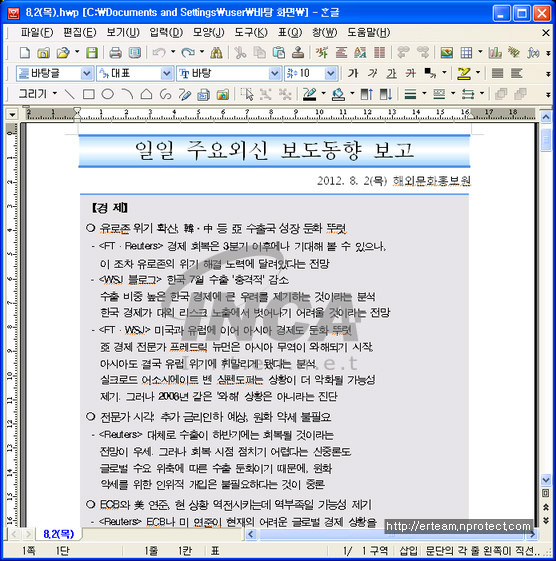Expand the font size 10 dropdown
Viewport: 556px width, 561px height.
331,74
